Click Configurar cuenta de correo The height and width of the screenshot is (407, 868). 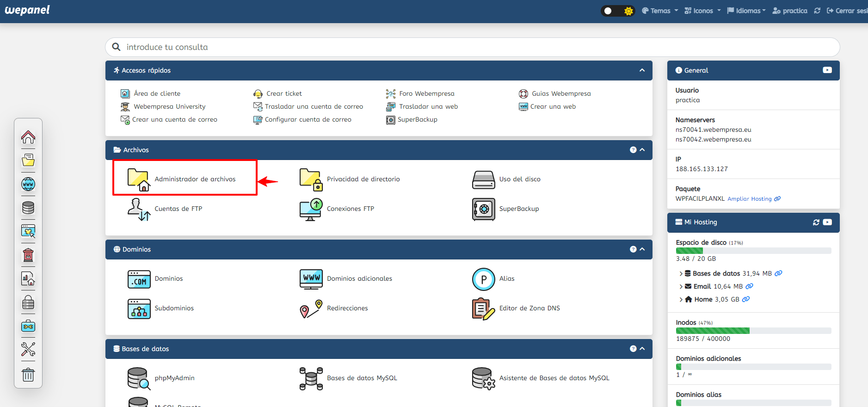302,119
